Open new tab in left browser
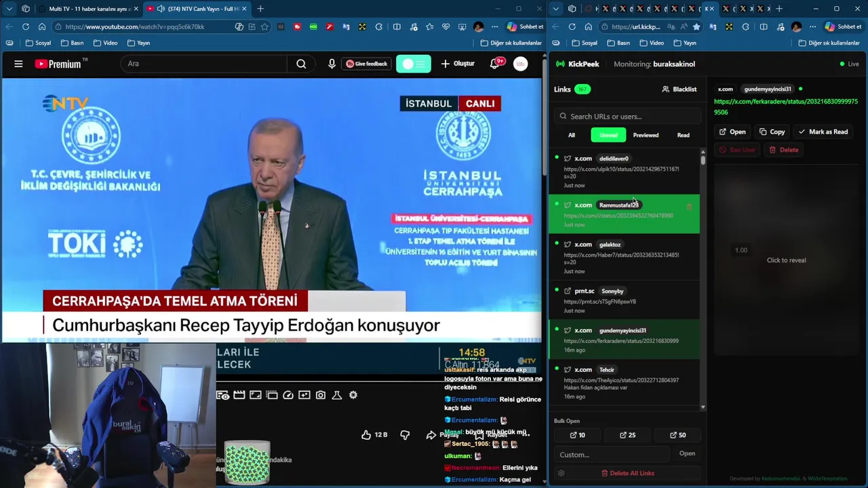 pyautogui.click(x=260, y=9)
